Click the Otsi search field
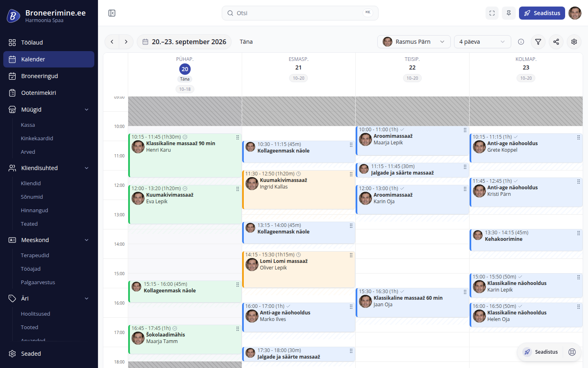The image size is (588, 368). point(300,13)
